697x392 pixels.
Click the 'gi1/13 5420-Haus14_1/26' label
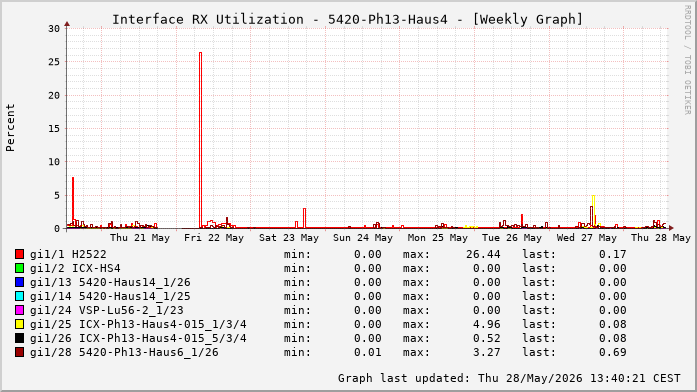click(110, 282)
